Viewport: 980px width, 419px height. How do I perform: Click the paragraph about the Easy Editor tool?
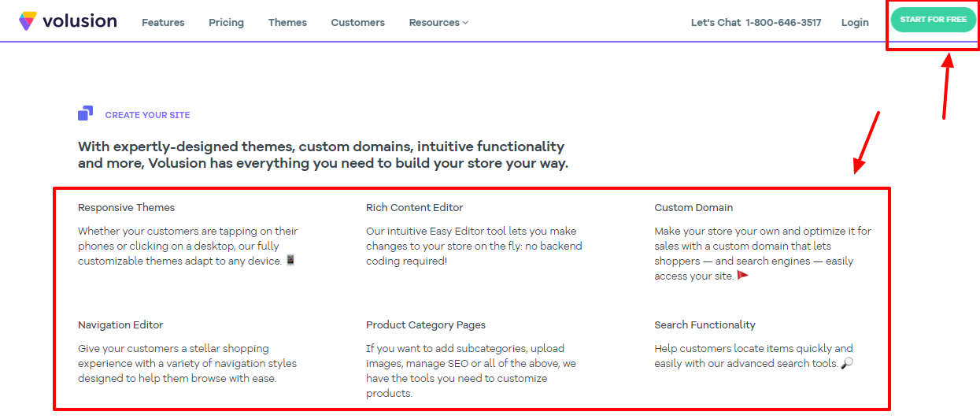pyautogui.click(x=474, y=246)
